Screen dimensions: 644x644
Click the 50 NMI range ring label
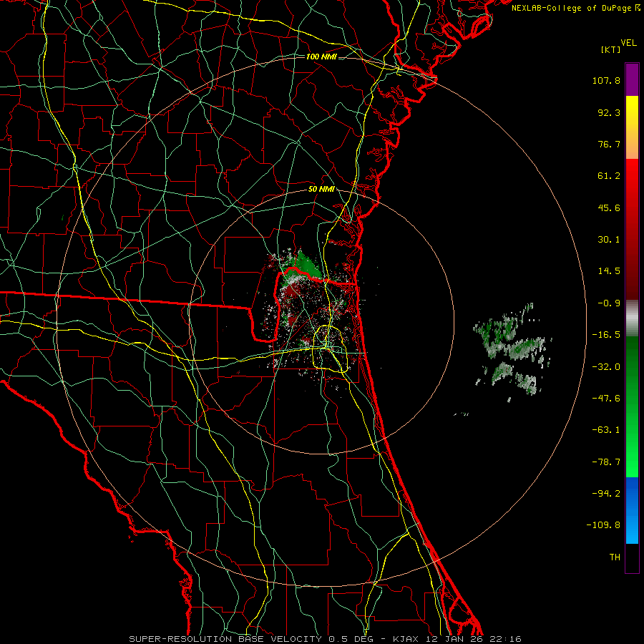point(321,190)
